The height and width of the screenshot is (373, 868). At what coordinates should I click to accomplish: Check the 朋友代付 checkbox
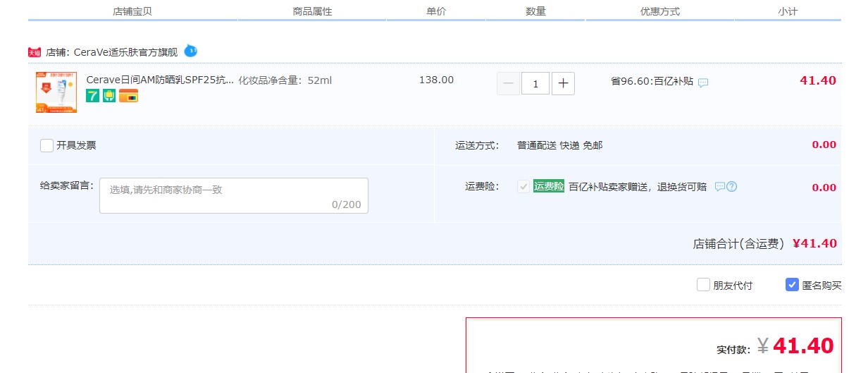click(x=703, y=285)
